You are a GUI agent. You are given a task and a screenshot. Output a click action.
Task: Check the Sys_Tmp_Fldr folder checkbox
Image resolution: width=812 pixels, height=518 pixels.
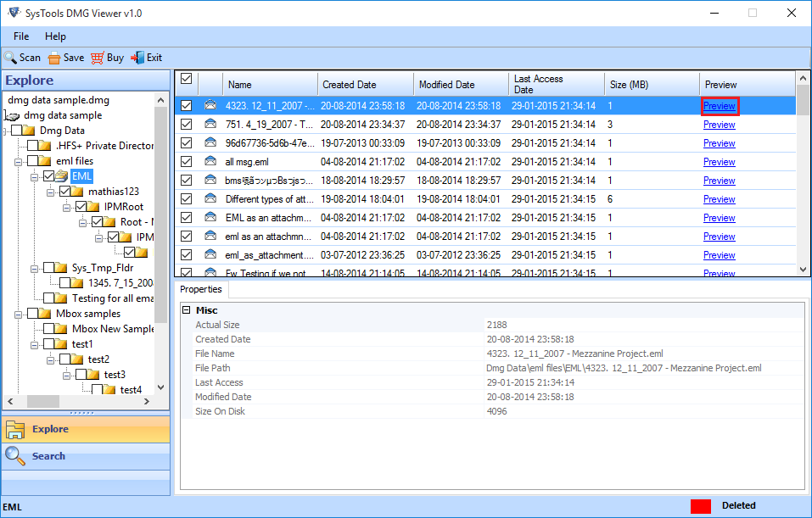(48, 268)
